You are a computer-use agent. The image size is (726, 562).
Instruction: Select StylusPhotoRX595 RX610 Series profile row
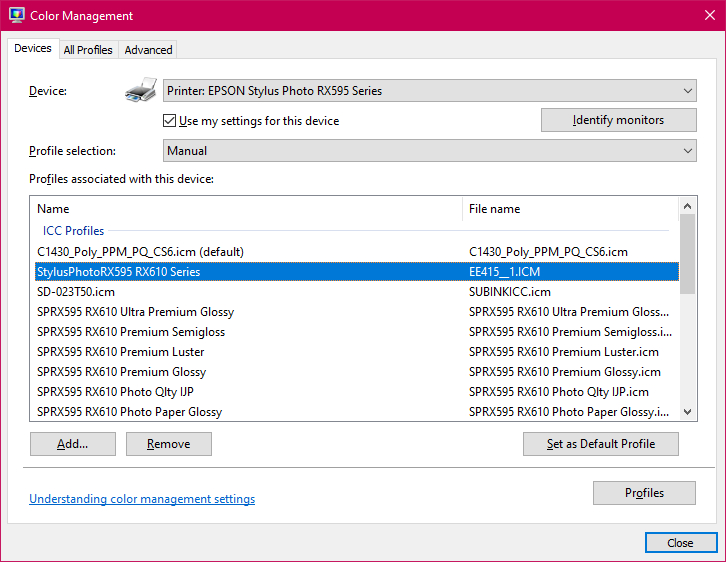point(357,272)
